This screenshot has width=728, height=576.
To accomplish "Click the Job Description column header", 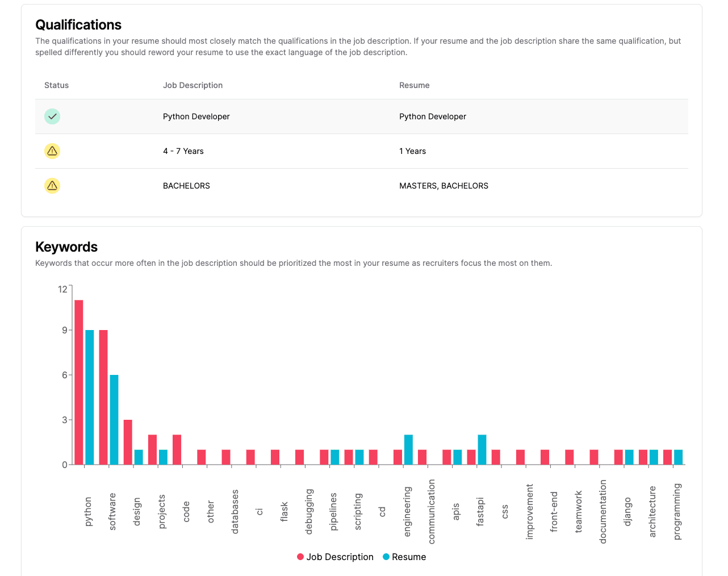I will point(193,85).
